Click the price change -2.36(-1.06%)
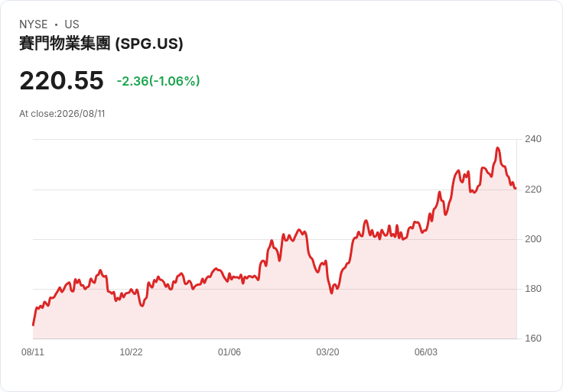The width and height of the screenshot is (563, 392). tap(158, 81)
